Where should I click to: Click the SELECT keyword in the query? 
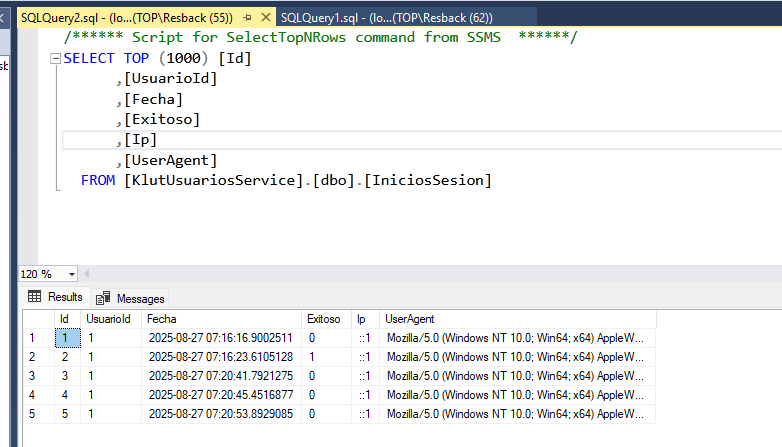89,58
